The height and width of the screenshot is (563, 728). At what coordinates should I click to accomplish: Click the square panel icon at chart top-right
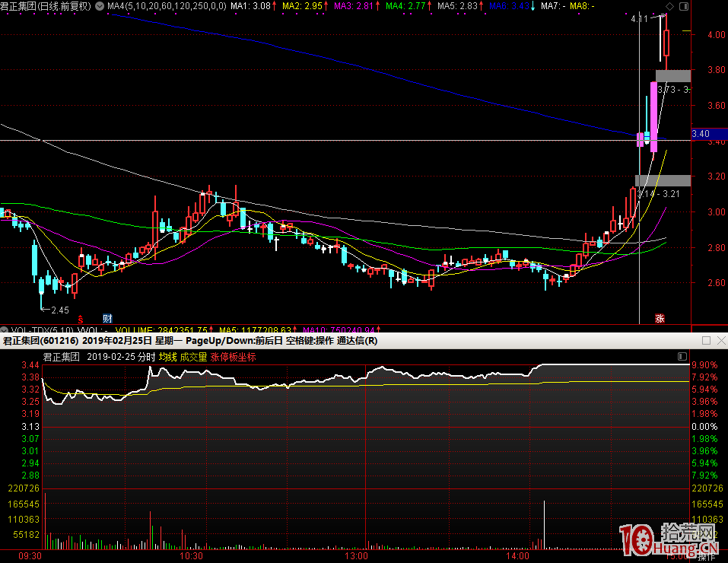coord(683,6)
